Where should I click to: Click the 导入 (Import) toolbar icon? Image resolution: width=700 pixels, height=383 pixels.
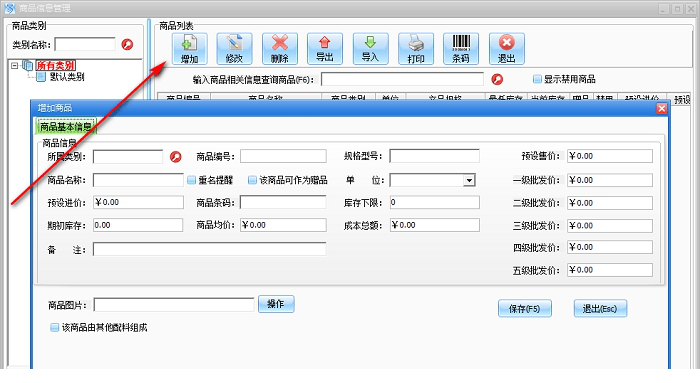[371, 49]
